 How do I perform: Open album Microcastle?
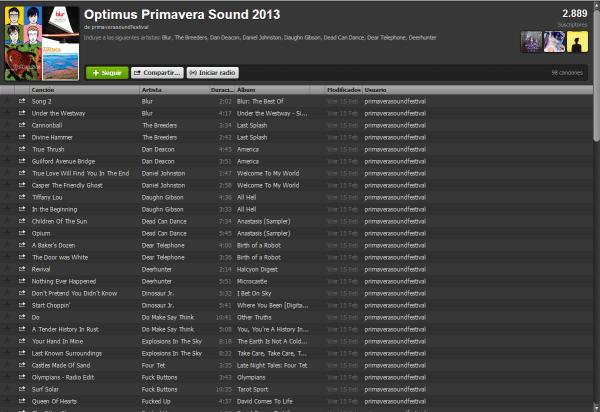(x=252, y=281)
